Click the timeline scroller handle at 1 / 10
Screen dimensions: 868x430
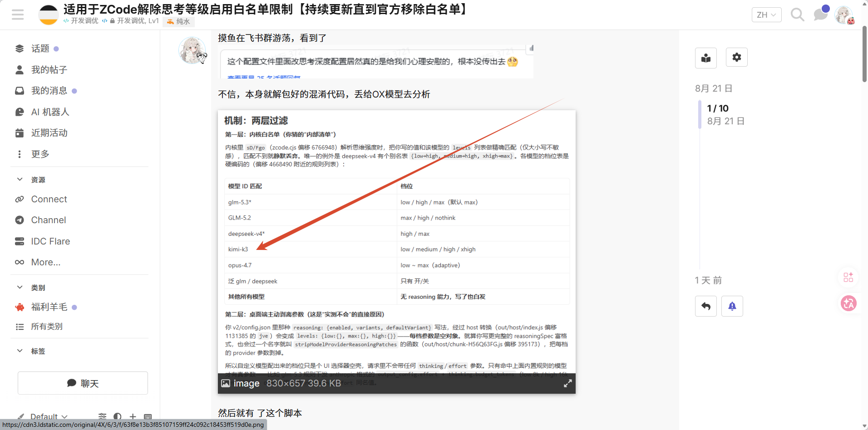pyautogui.click(x=699, y=114)
